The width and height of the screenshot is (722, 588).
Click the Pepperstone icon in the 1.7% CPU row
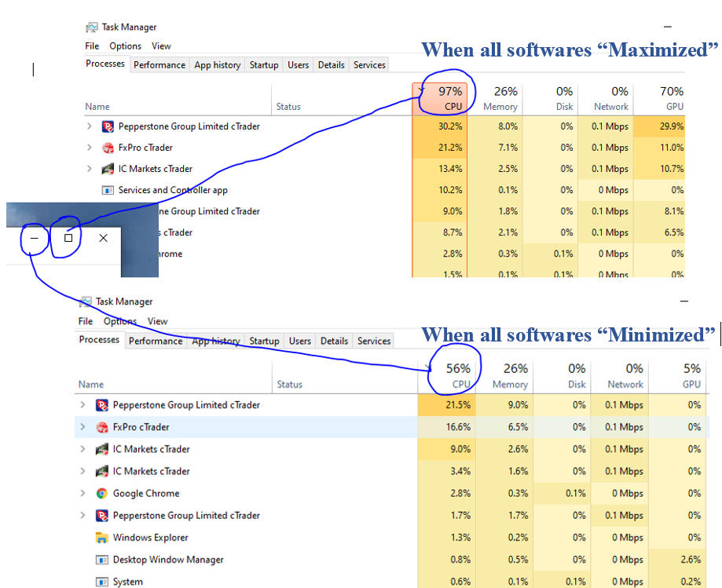tap(102, 516)
